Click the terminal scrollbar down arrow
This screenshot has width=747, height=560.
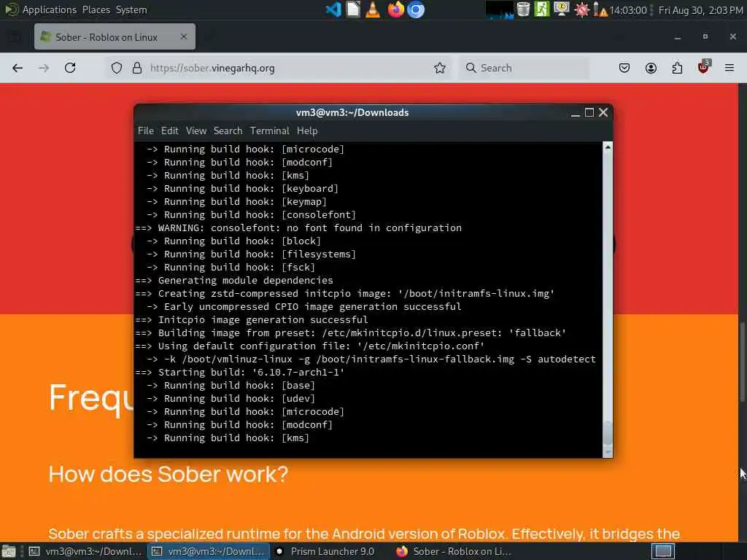pos(608,452)
